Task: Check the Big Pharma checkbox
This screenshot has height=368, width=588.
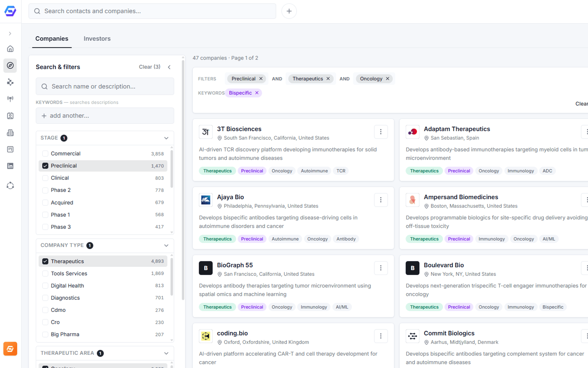Action: [45, 334]
